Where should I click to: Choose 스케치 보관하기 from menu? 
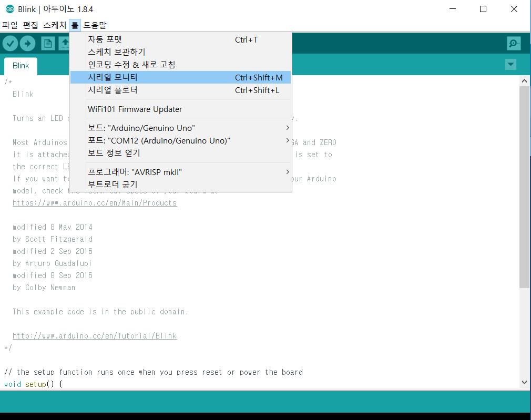coord(180,52)
